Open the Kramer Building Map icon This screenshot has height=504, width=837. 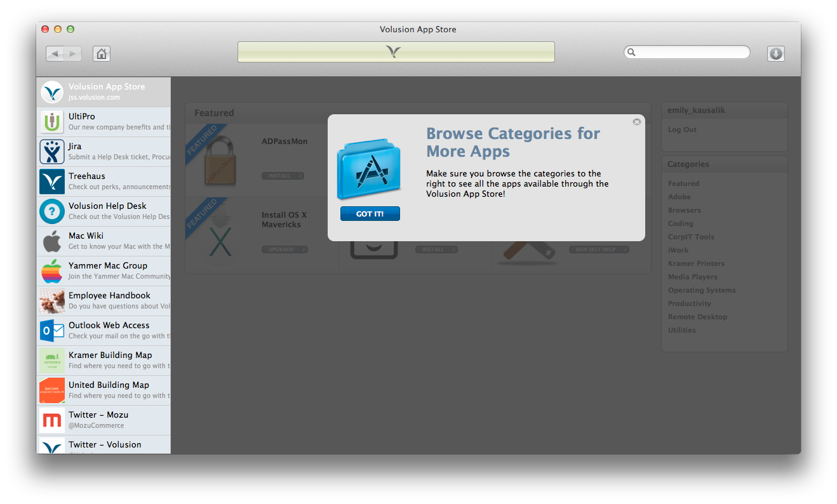click(52, 361)
